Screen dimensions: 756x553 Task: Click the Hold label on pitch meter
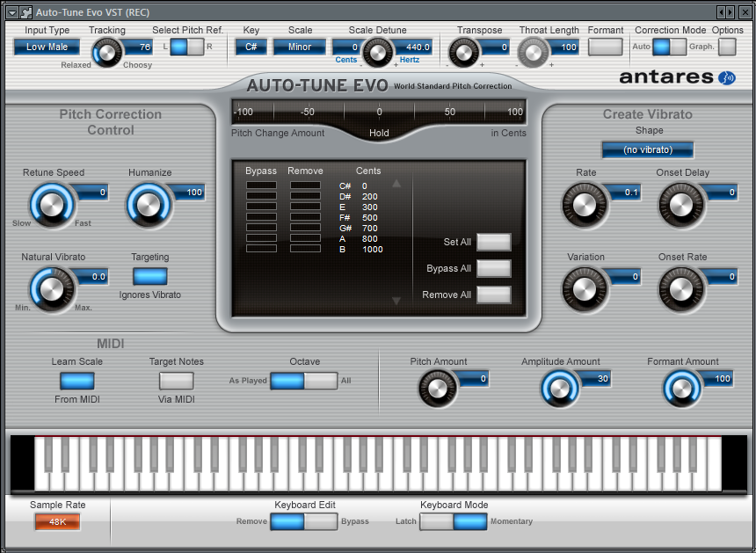point(379,133)
